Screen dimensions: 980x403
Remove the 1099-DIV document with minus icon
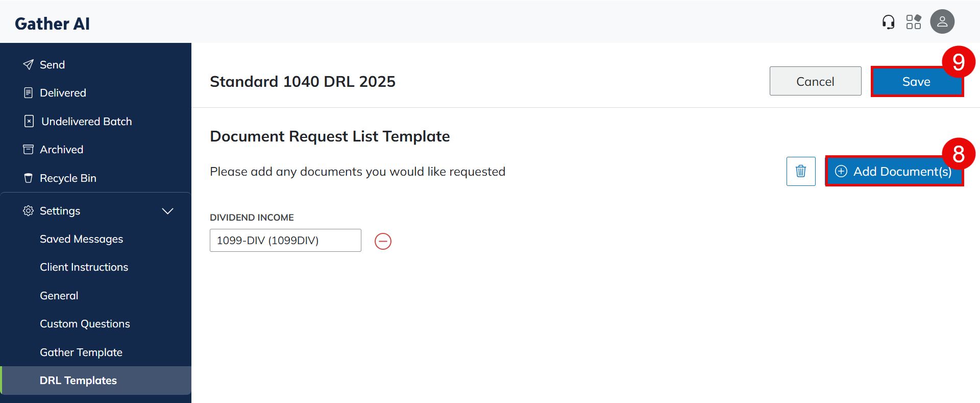pyautogui.click(x=383, y=241)
